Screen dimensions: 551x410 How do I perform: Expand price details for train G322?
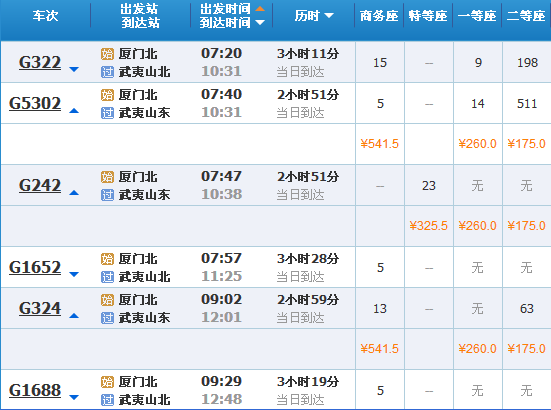click(x=74, y=69)
